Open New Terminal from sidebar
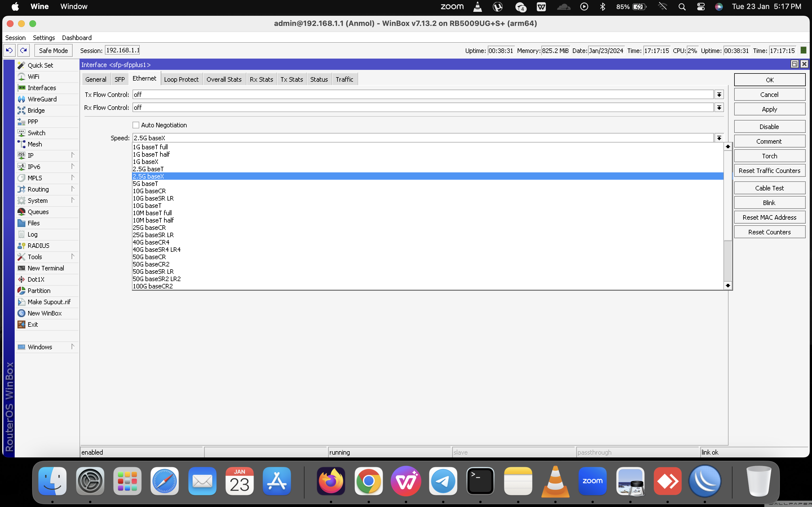The width and height of the screenshot is (812, 507). [x=46, y=268]
